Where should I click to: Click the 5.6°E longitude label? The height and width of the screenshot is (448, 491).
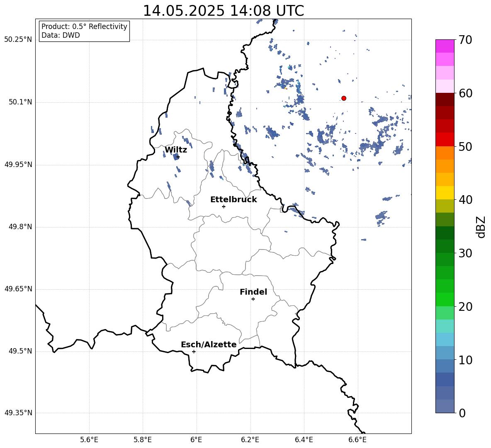[89, 440]
